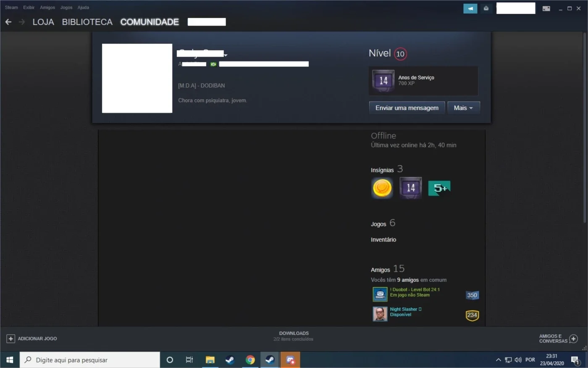Click the plus icon for Adicionar Jogo
The image size is (588, 368).
click(x=10, y=339)
